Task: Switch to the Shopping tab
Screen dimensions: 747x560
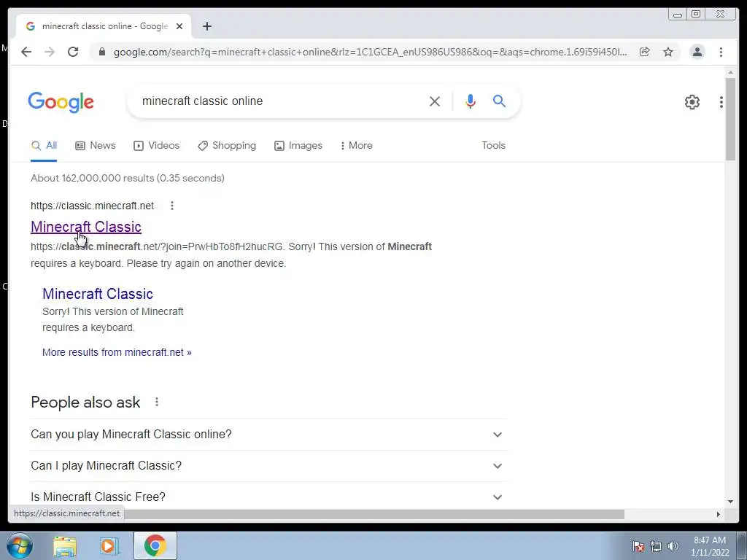Action: 227,146
